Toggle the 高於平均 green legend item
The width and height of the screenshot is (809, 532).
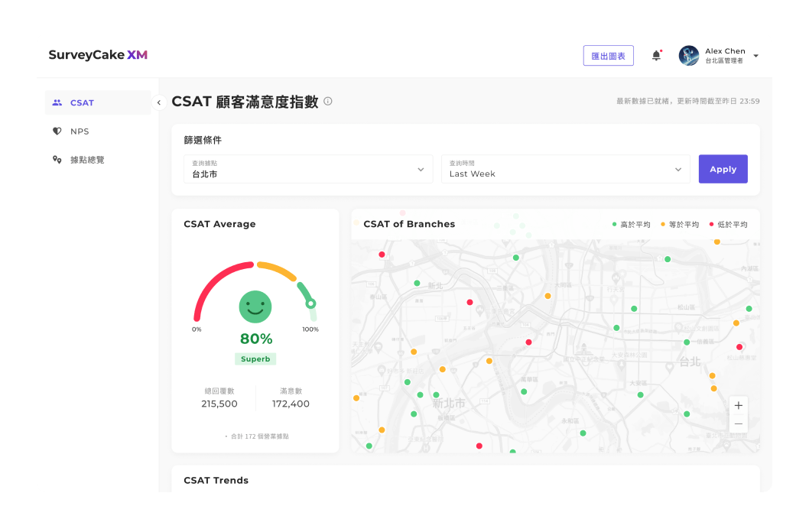coord(632,225)
